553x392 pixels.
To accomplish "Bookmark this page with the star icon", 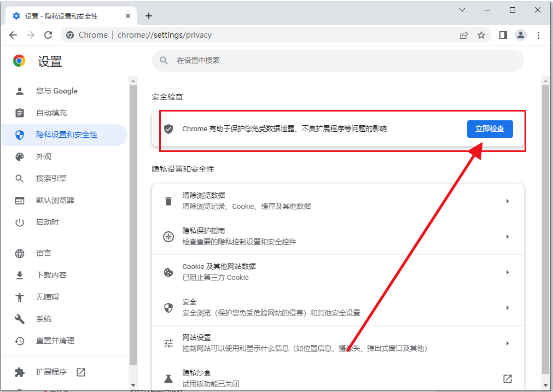I will pos(481,34).
